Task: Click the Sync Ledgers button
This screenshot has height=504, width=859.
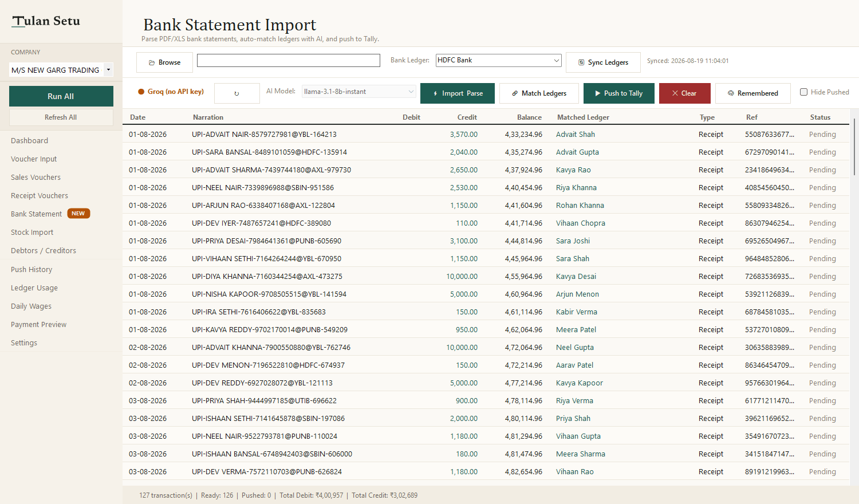Action: click(x=603, y=62)
